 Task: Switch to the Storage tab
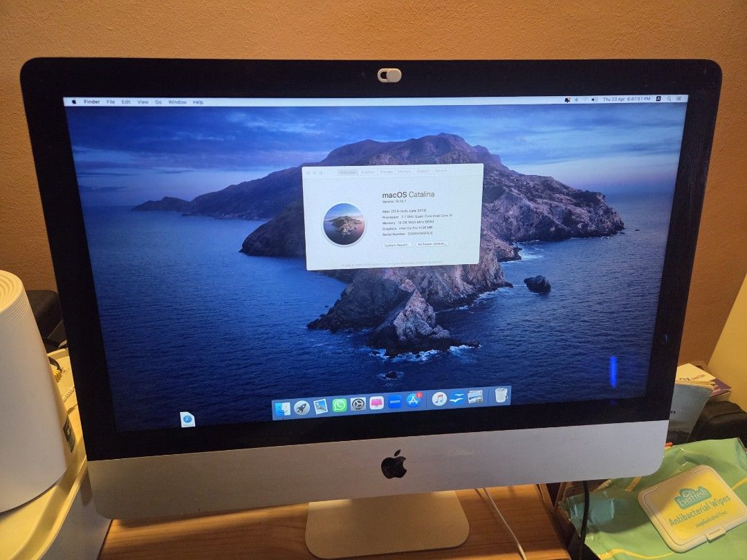tap(387, 171)
